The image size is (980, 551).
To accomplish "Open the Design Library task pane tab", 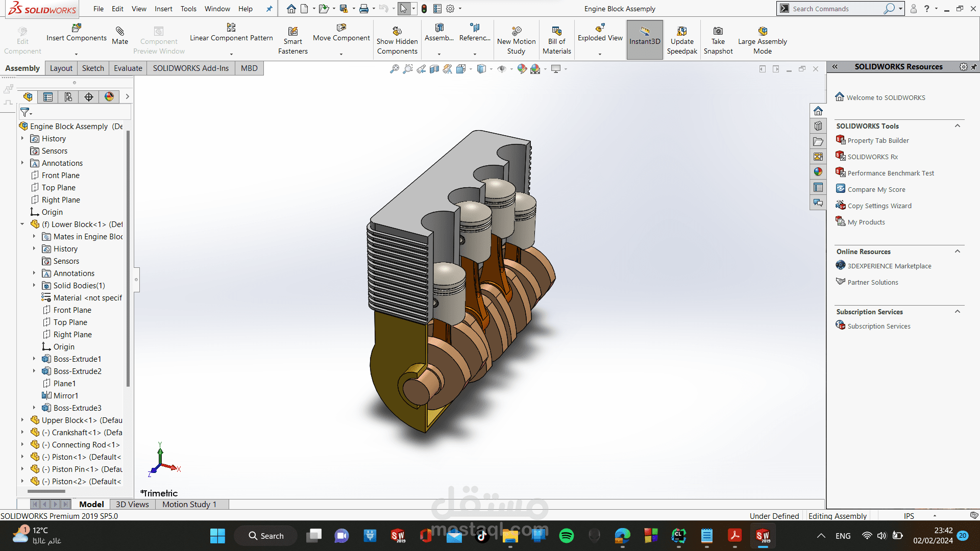I will [818, 126].
